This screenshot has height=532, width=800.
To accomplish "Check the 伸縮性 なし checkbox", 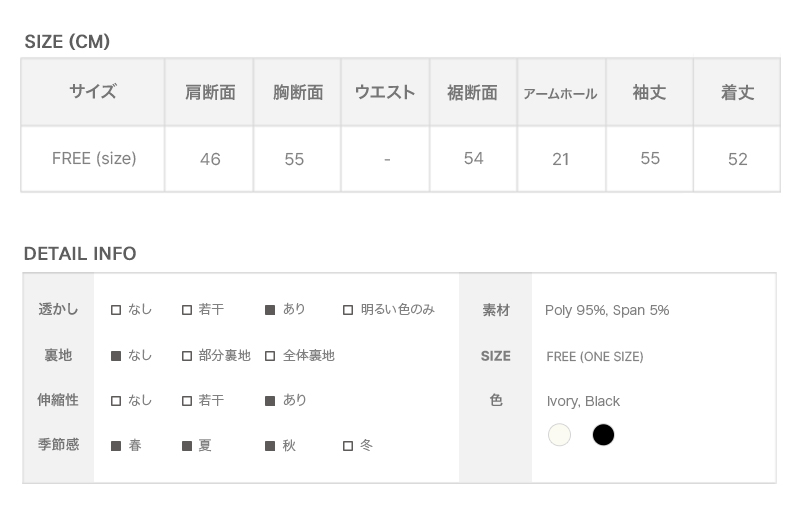I will (116, 401).
